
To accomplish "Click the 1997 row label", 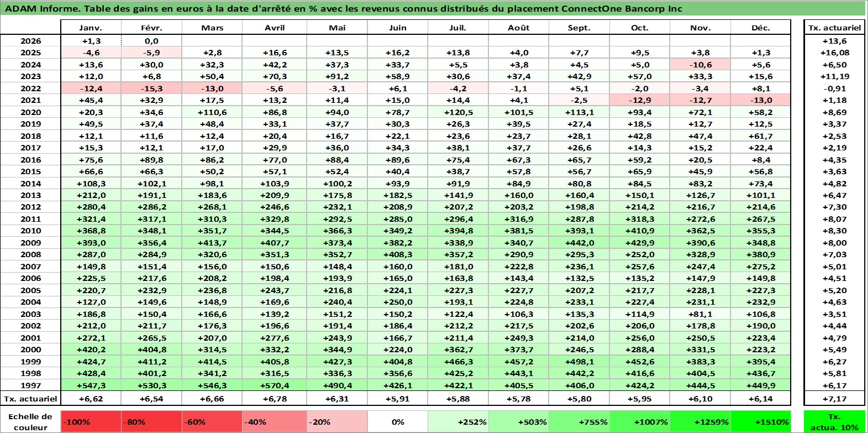I will [30, 385].
